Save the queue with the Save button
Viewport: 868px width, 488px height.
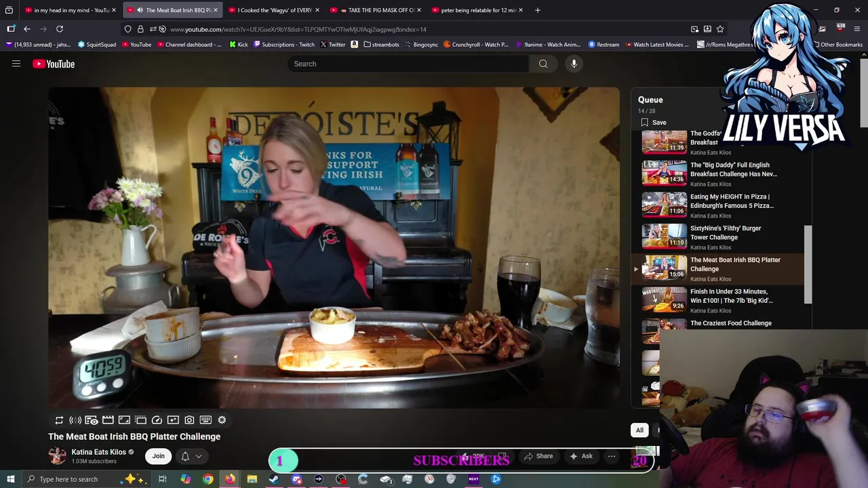click(653, 123)
